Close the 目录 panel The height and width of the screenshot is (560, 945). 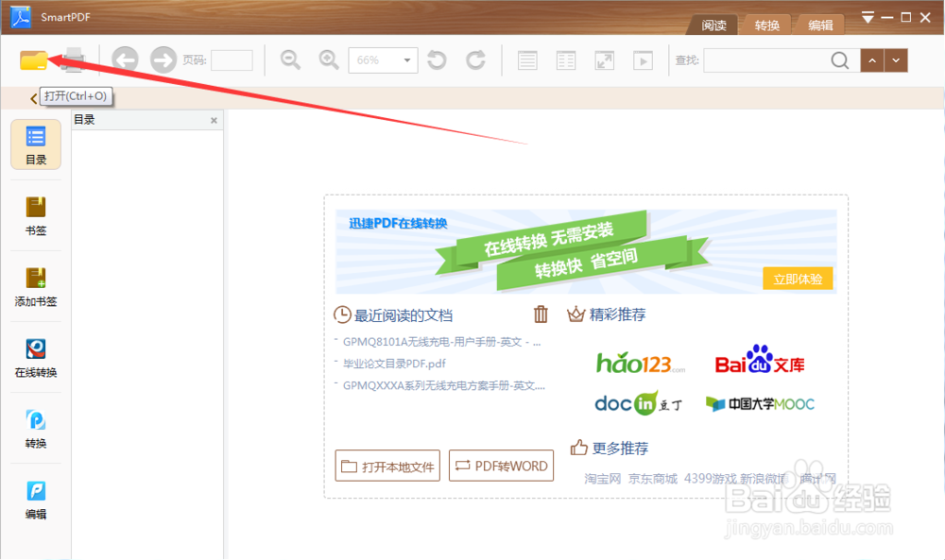(x=214, y=121)
